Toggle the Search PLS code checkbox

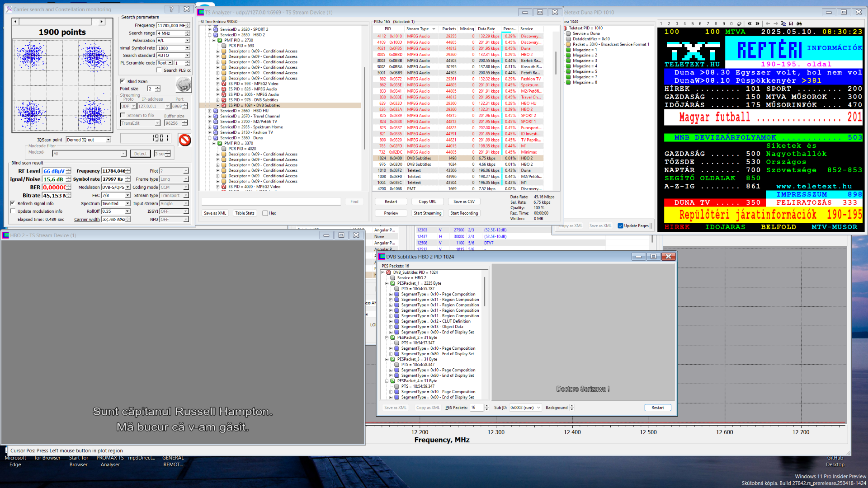pos(159,70)
